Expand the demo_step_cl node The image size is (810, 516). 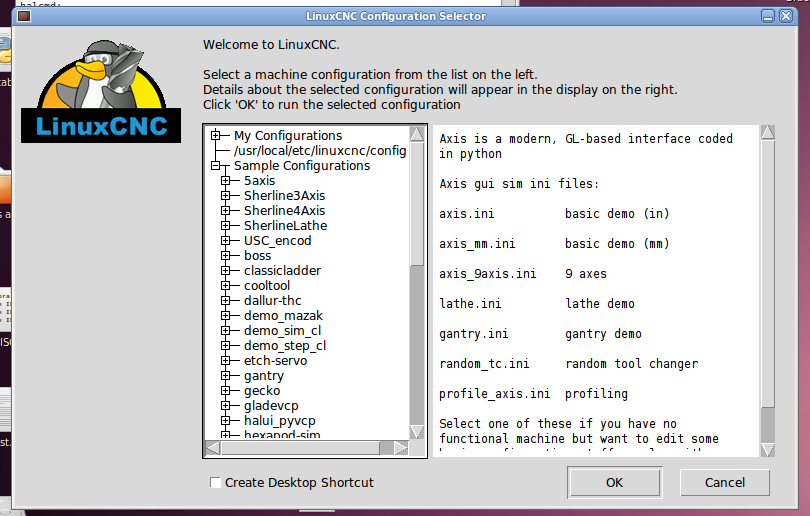225,346
